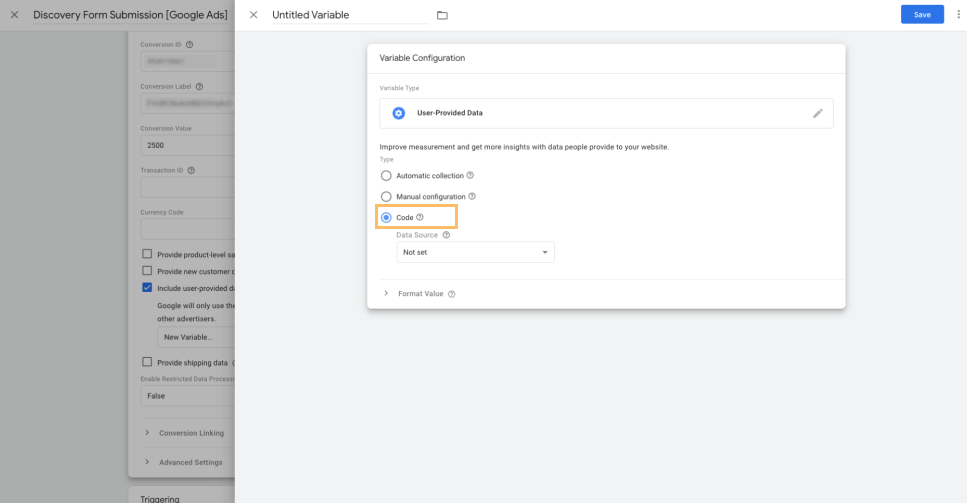
Task: Click the Untitled Variable name field
Action: 350,15
